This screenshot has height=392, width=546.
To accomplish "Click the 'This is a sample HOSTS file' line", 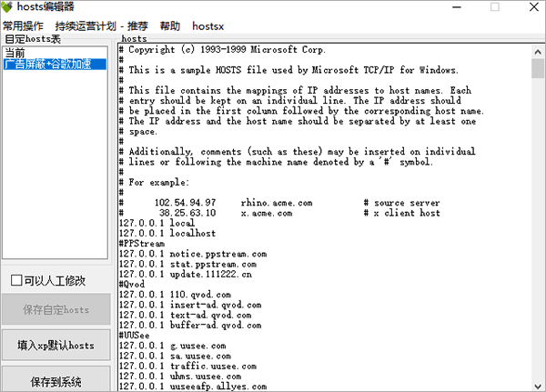I will [x=288, y=70].
